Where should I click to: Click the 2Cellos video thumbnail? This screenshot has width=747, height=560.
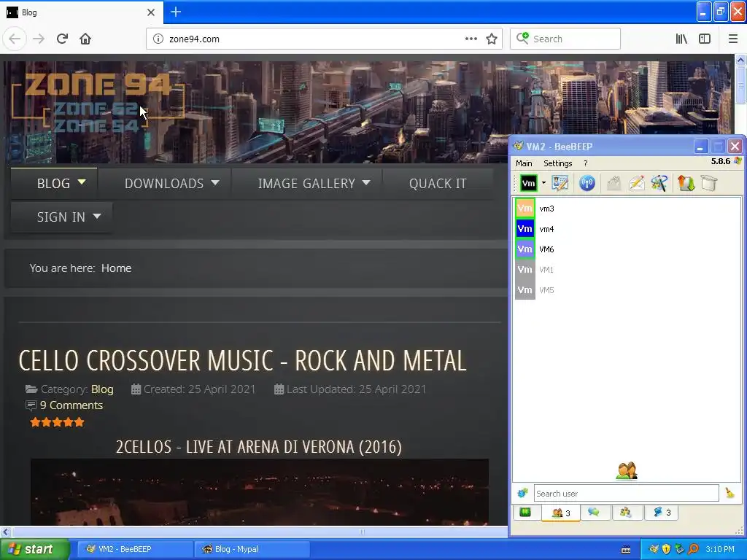(260, 491)
